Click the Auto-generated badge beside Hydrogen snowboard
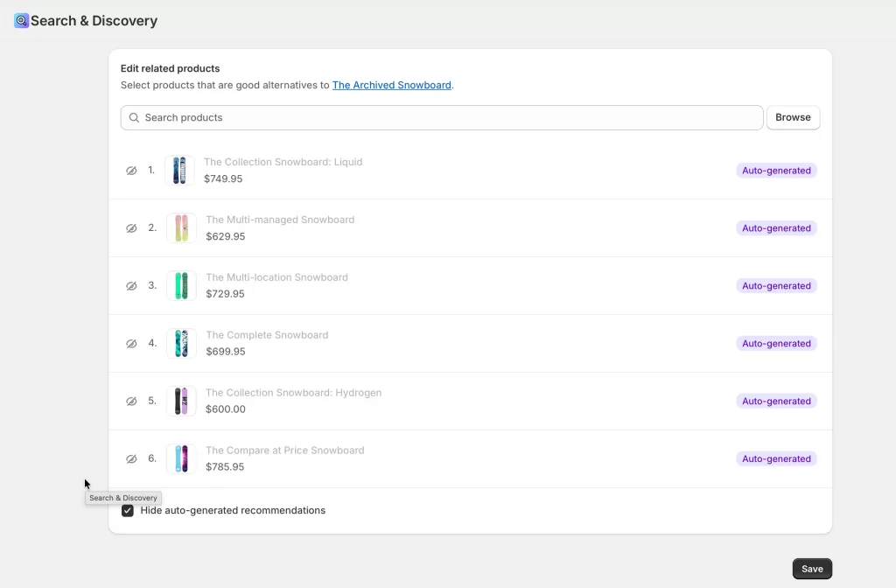 [x=776, y=401]
